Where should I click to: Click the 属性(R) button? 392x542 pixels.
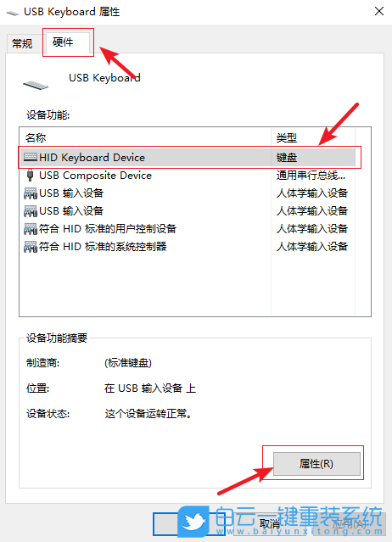click(316, 463)
